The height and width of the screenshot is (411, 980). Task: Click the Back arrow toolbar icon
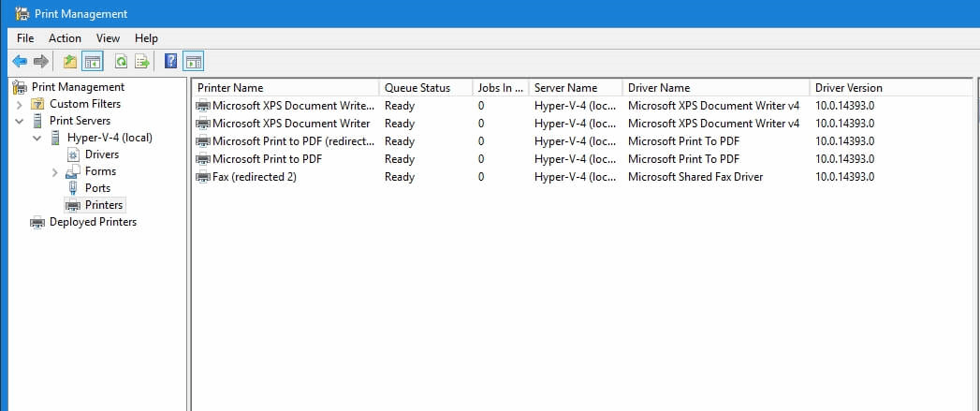point(20,61)
